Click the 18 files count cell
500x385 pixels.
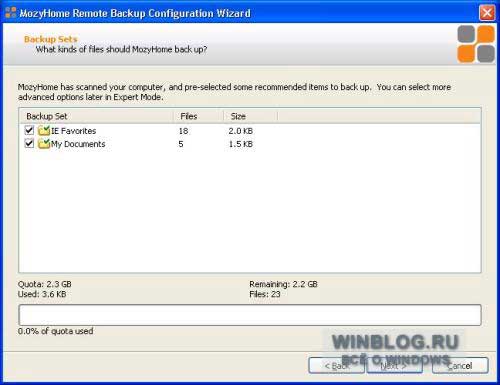[x=183, y=131]
